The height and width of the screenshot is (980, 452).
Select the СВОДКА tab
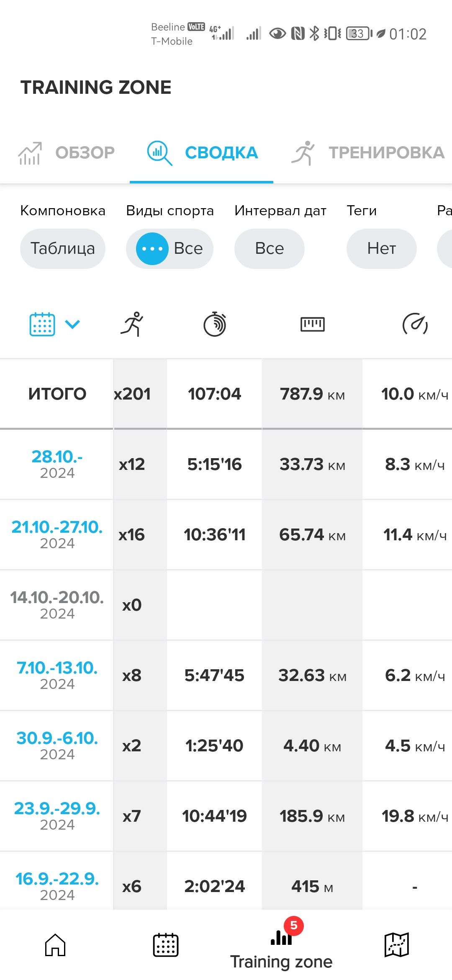pos(202,153)
